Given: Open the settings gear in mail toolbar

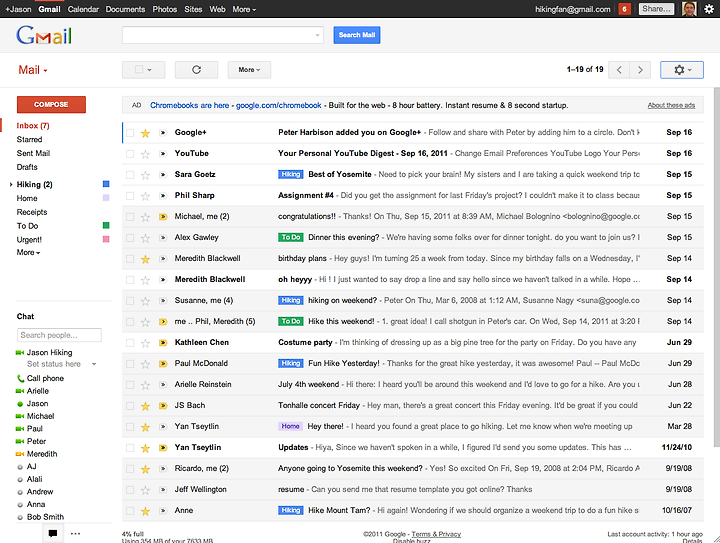Looking at the screenshot, I should coord(682,70).
